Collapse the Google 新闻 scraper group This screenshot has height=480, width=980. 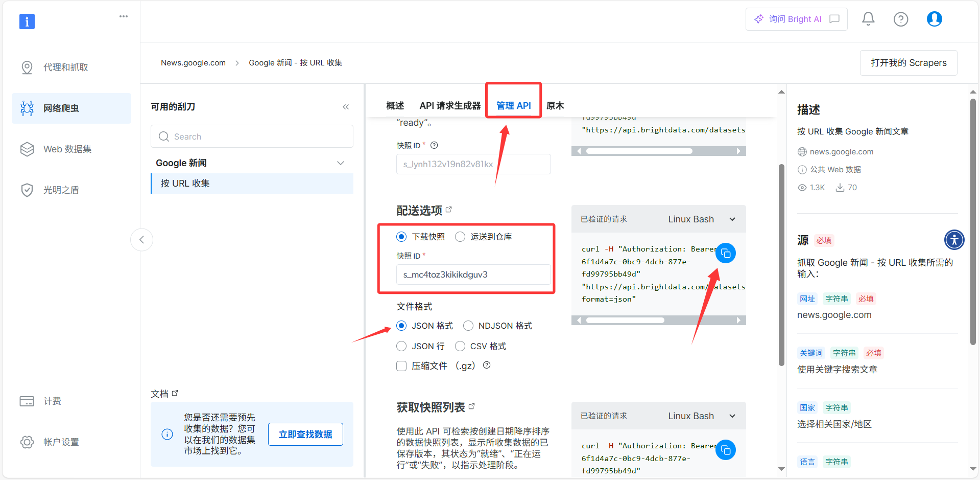(341, 163)
